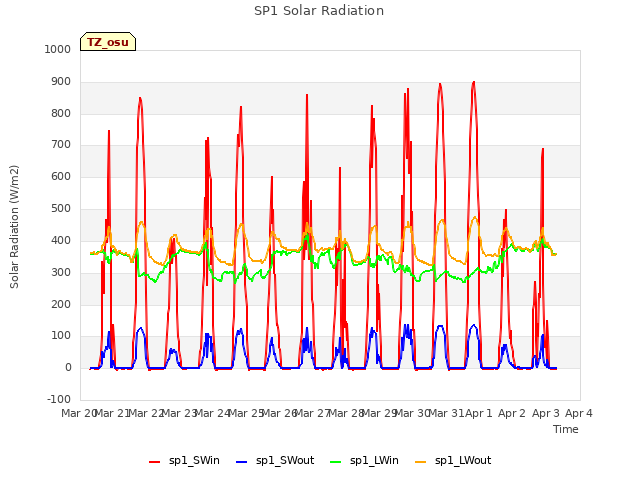The image size is (640, 480).
Task: Toggle sp1_SWin series in the legend
Action: pyautogui.click(x=184, y=461)
